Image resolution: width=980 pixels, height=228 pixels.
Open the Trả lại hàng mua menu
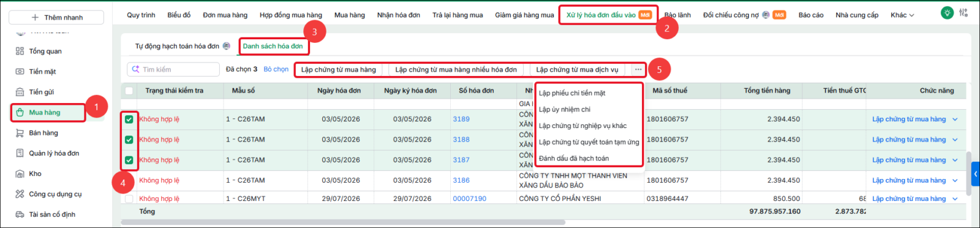click(458, 15)
